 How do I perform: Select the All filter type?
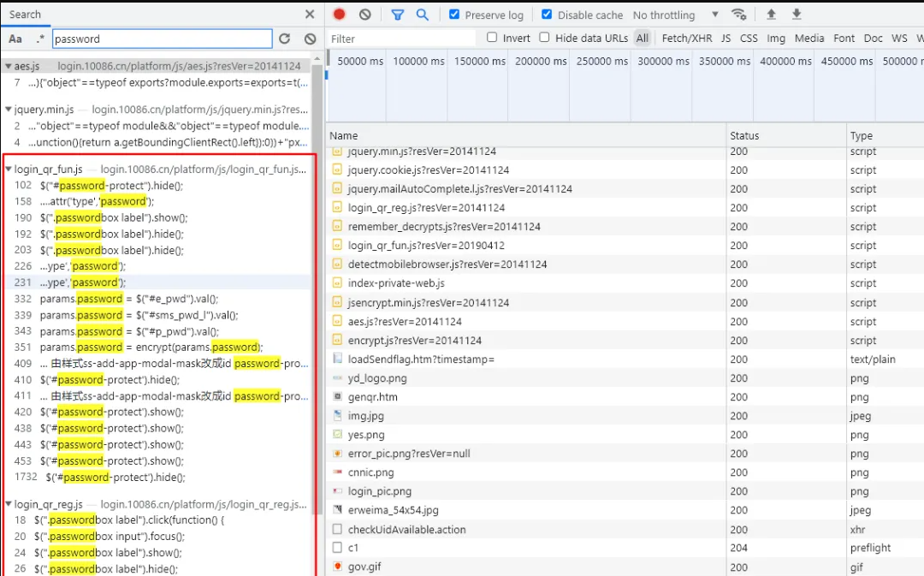click(643, 38)
